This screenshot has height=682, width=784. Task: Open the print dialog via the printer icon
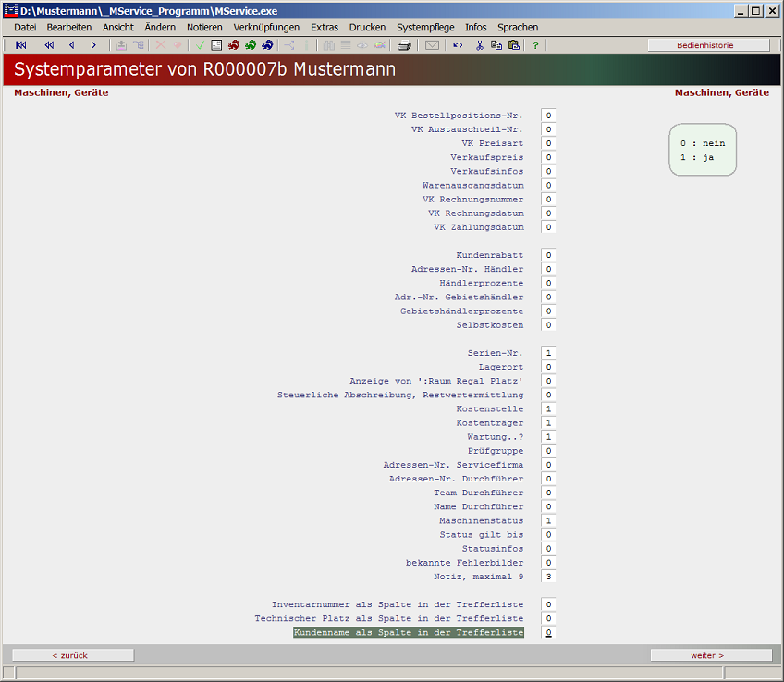404,44
